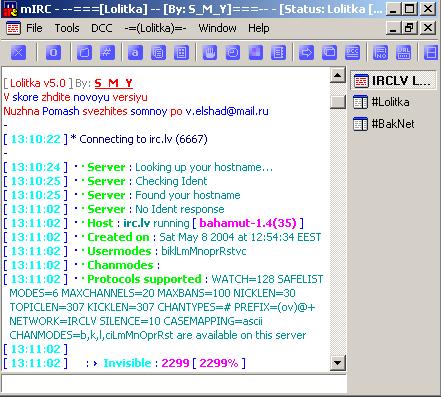Open the DCC options toolbar icon
Image resolution: width=441 pixels, height=397 pixels.
pyautogui.click(x=352, y=52)
